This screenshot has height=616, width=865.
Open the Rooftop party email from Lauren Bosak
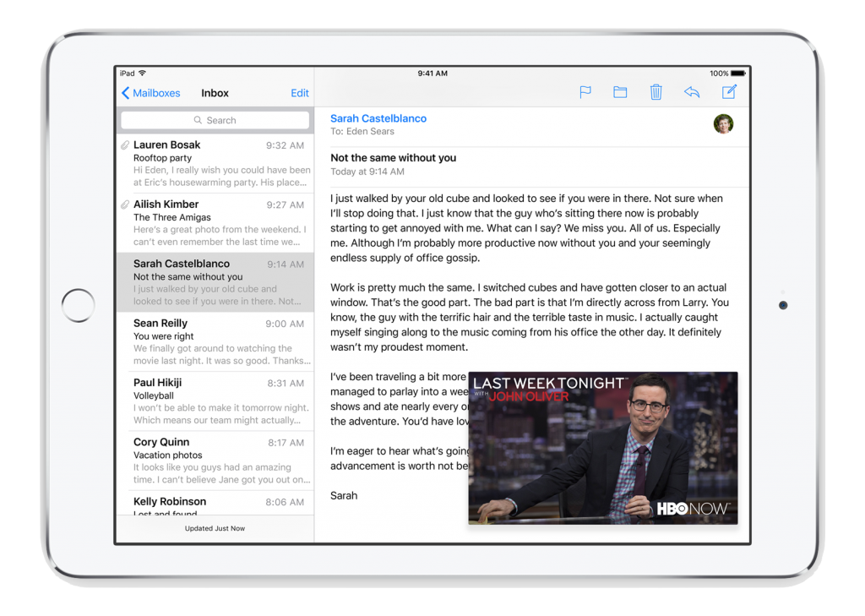point(220,163)
